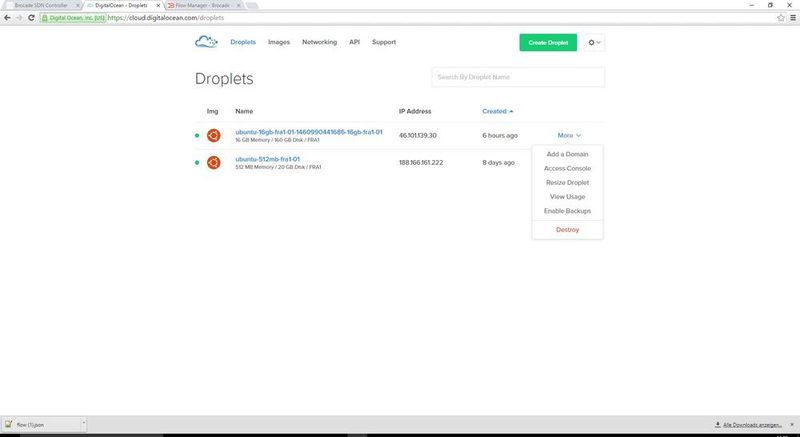Click Ubuntu icon of 512mb droplet
The height and width of the screenshot is (437, 800).
(213, 163)
